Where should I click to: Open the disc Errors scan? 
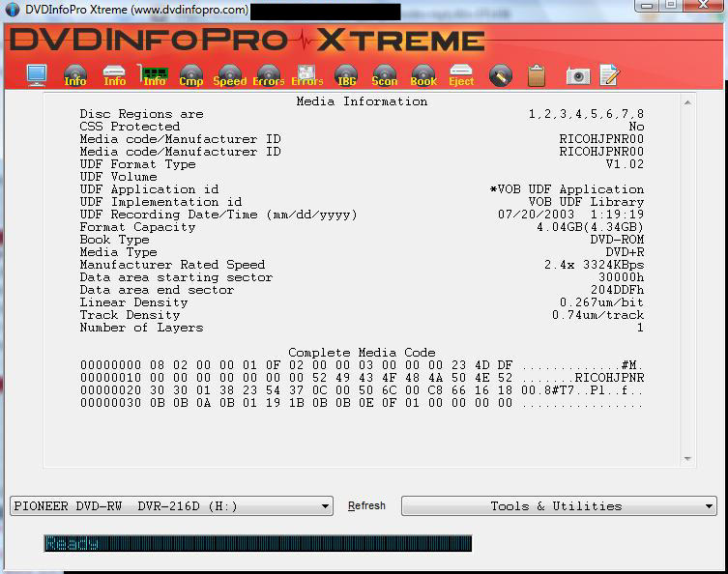point(269,75)
